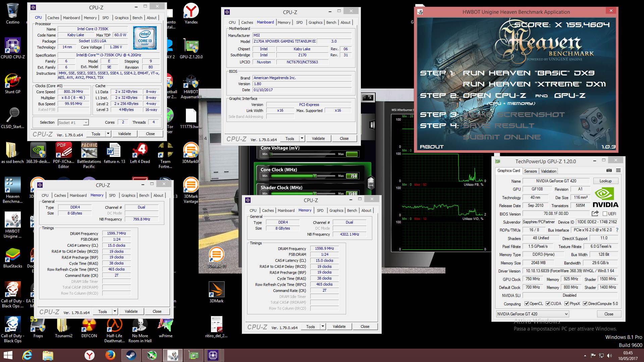The image size is (644, 362).
Task: Select Bench tab in bottom-center CPU-Z
Action: click(x=352, y=210)
